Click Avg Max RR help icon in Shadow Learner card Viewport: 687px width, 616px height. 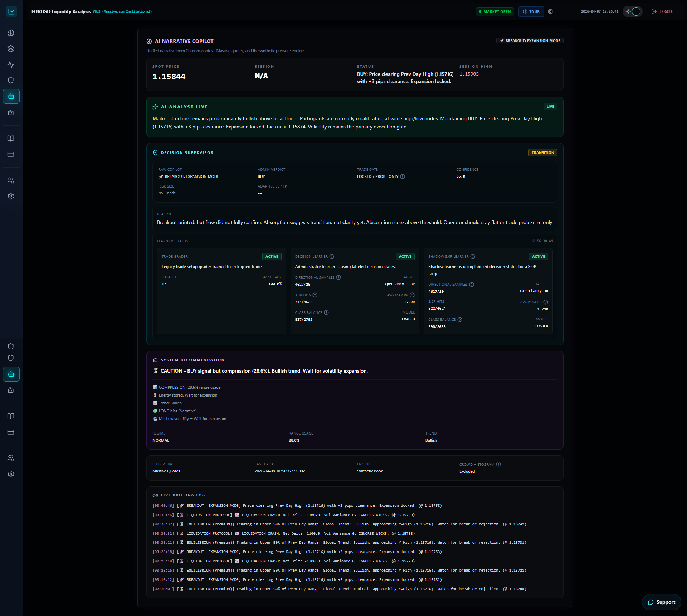[546, 302]
